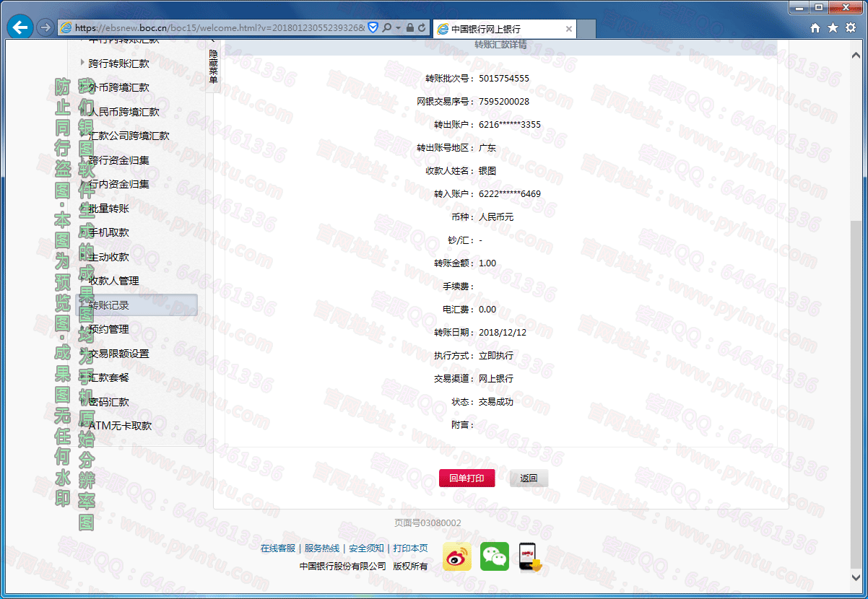
Task: Click the payee account 6222******6469
Action: coord(510,194)
